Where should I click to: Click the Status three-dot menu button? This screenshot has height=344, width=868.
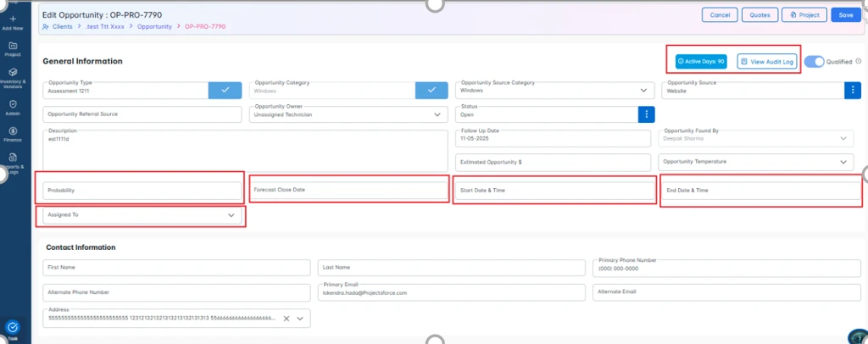click(646, 114)
